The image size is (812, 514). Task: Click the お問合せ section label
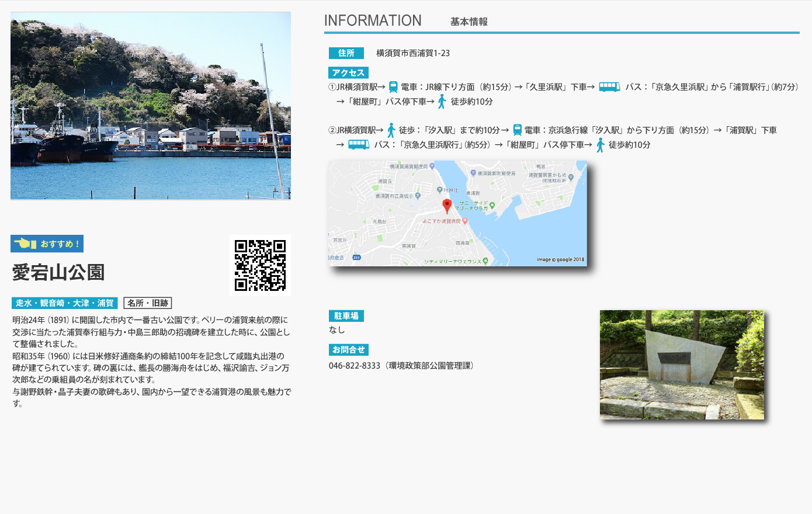click(x=348, y=350)
